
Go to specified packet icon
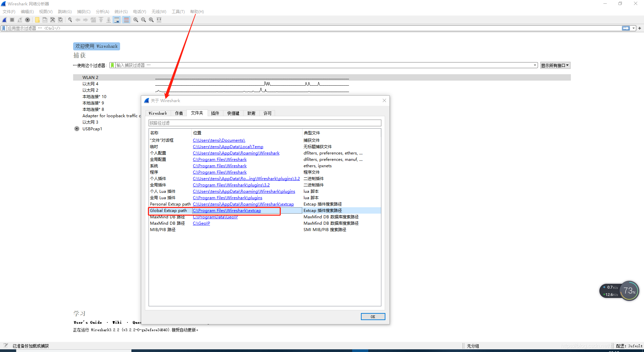pos(93,20)
